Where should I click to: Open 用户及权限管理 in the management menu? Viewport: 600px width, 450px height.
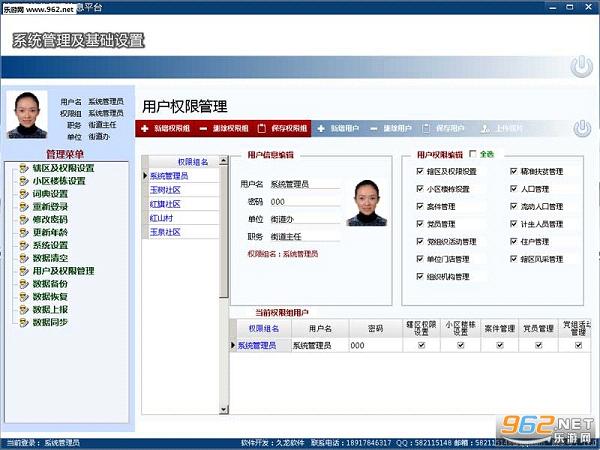point(63,271)
